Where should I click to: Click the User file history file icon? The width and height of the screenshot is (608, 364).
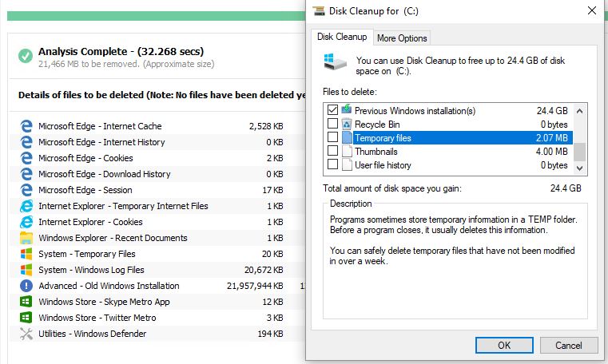(x=347, y=164)
